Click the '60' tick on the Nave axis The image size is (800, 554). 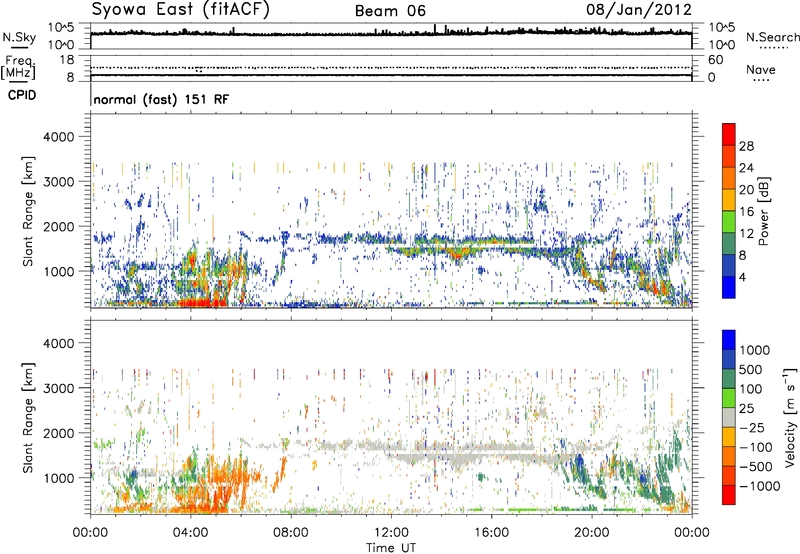(715, 60)
